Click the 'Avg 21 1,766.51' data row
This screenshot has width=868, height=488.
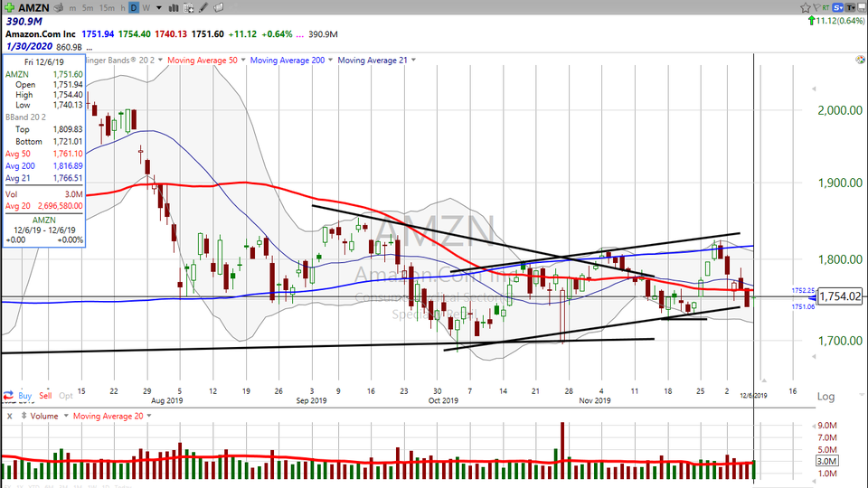(43, 178)
